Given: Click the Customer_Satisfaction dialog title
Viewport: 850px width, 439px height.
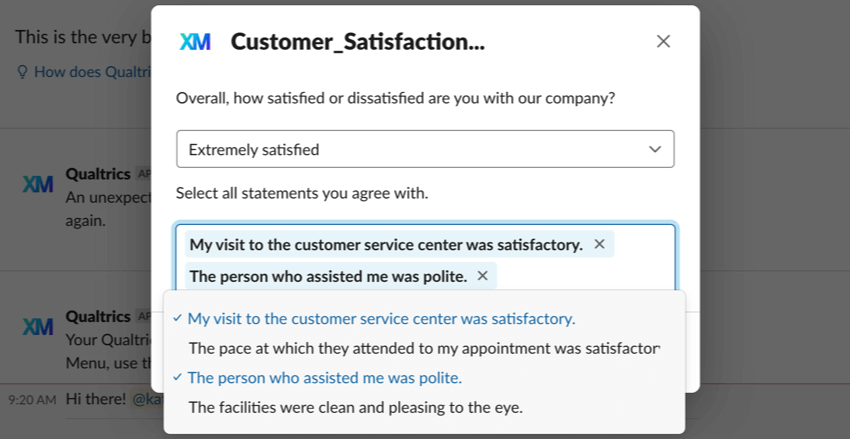Looking at the screenshot, I should (357, 42).
